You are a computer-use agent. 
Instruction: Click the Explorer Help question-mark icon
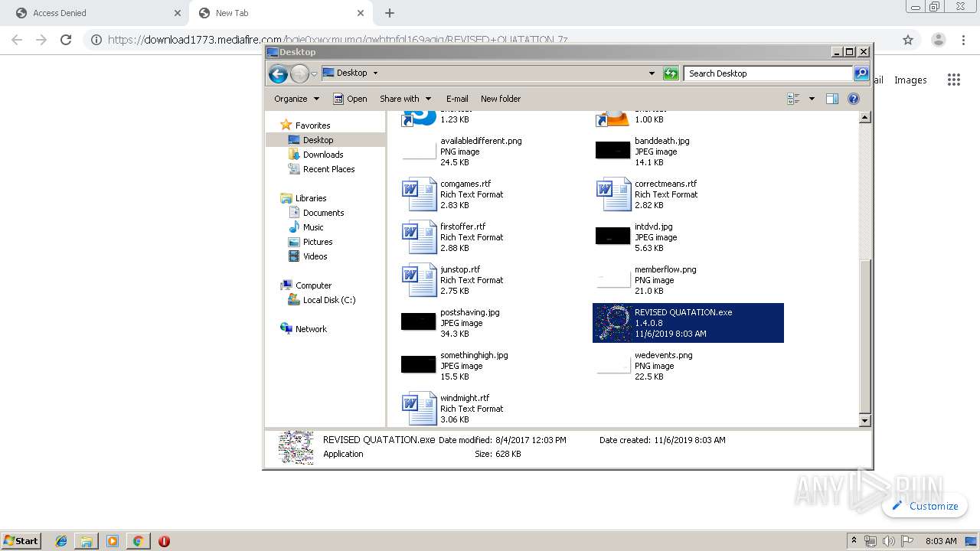[x=854, y=99]
